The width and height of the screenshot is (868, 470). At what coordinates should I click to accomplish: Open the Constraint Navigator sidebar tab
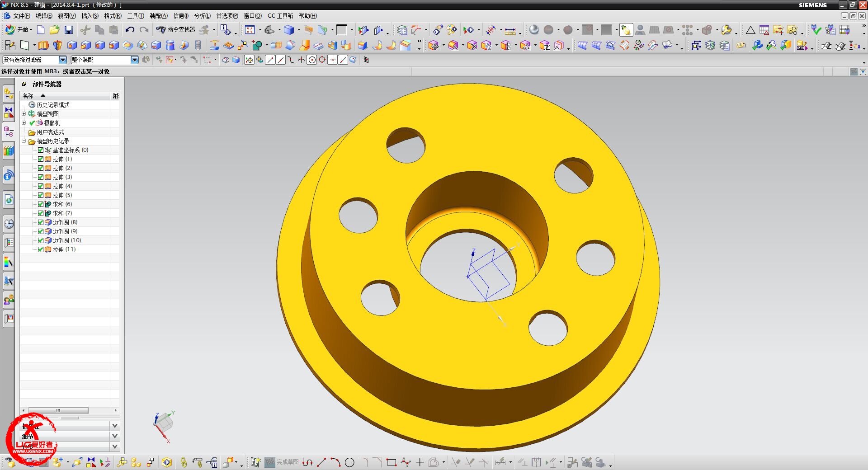(x=9, y=112)
